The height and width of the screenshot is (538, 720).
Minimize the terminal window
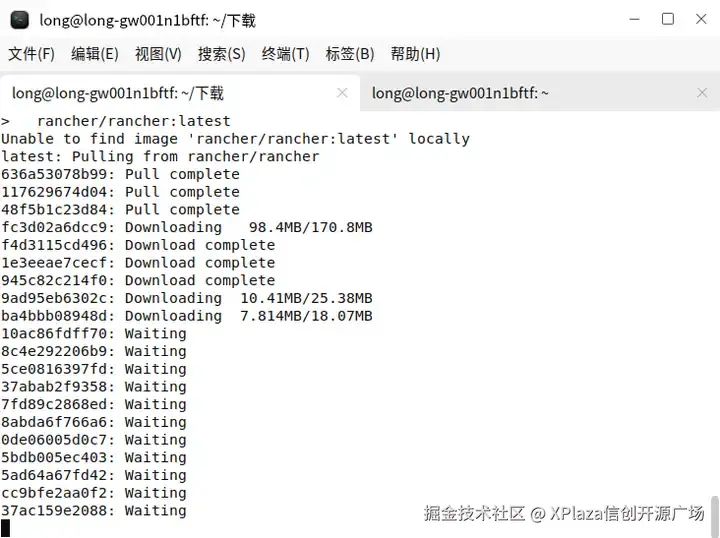pyautogui.click(x=635, y=19)
